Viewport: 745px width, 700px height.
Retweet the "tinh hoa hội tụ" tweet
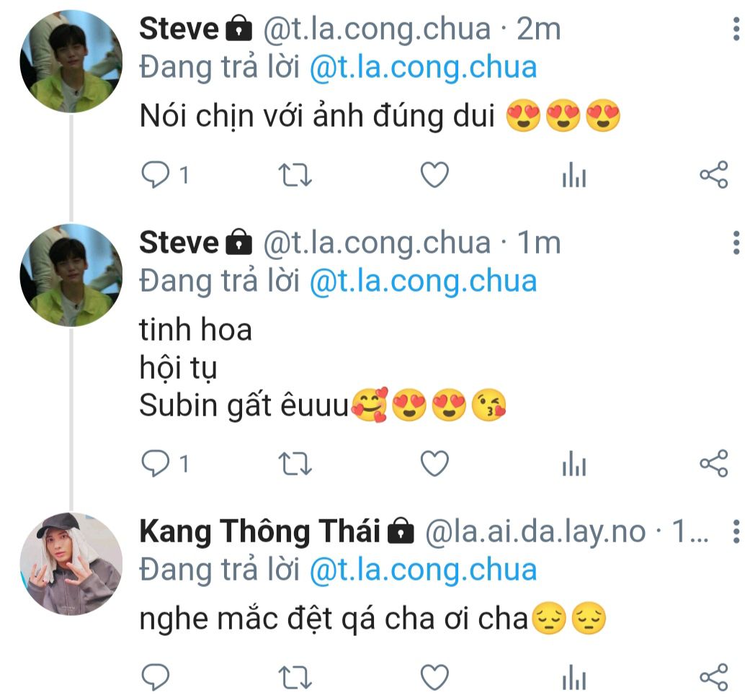295,464
